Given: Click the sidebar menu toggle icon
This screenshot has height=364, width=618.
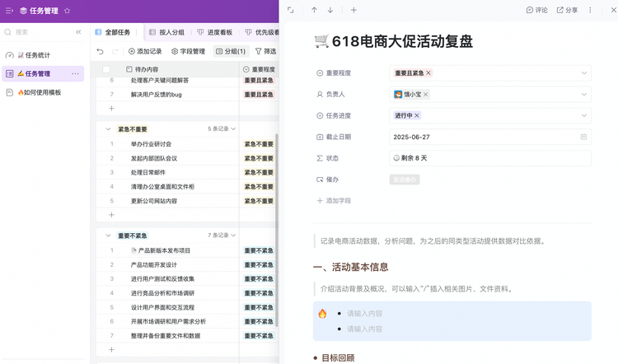Looking at the screenshot, I should tap(9, 11).
